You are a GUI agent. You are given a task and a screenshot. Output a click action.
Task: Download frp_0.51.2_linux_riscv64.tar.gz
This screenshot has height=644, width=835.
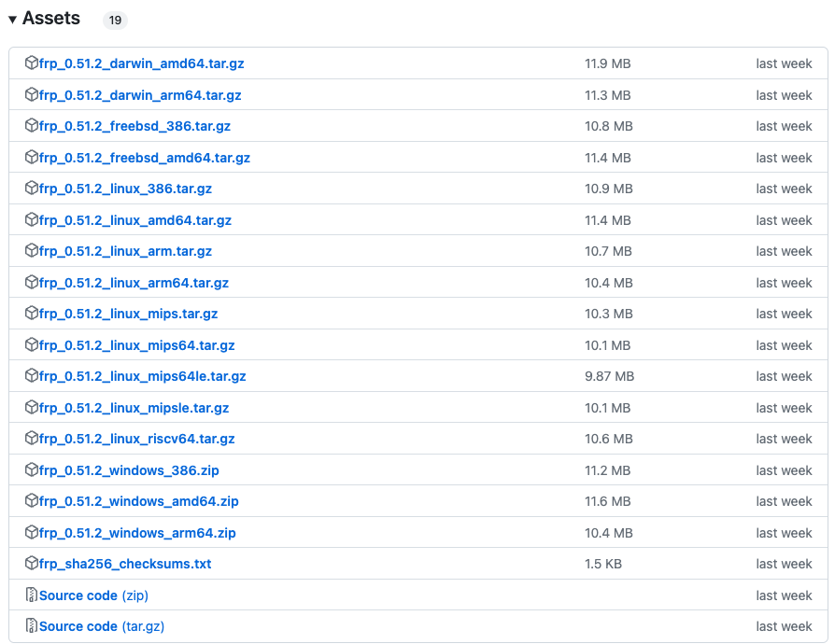pyautogui.click(x=137, y=439)
